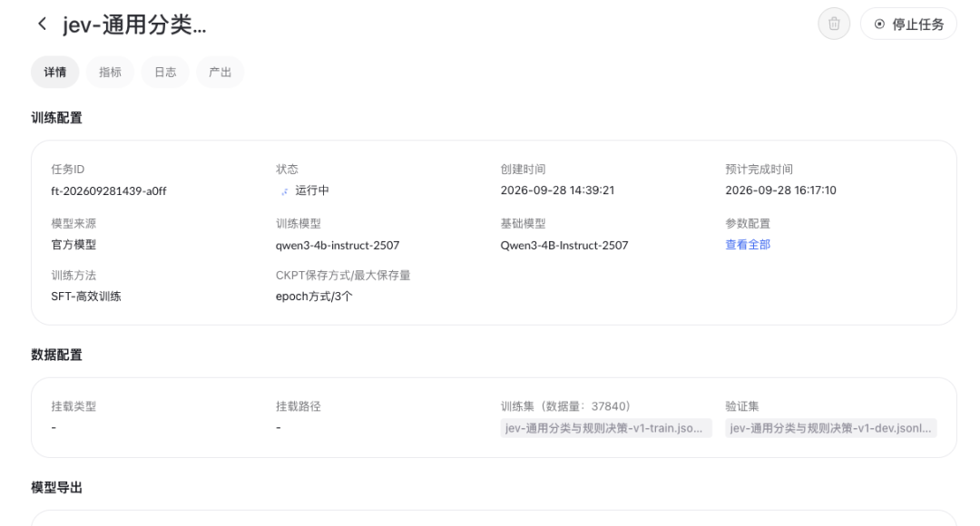Switch to the 详情 tab
The height and width of the screenshot is (526, 980).
tap(55, 72)
